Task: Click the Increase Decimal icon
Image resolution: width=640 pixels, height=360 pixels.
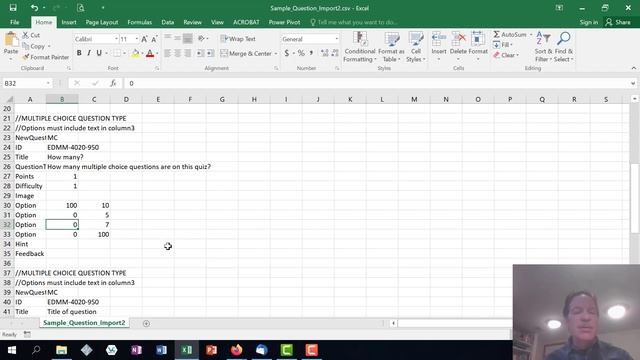Action: point(324,53)
